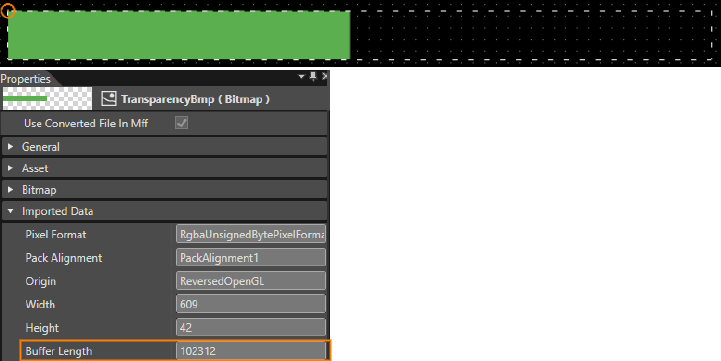
Task: Click the Width field showing 609
Action: tap(251, 304)
